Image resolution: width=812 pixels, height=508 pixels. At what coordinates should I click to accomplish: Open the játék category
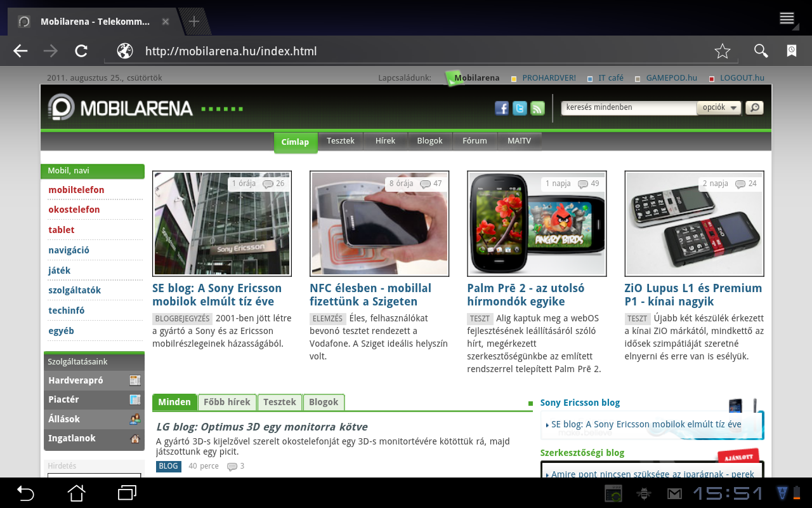(59, 271)
